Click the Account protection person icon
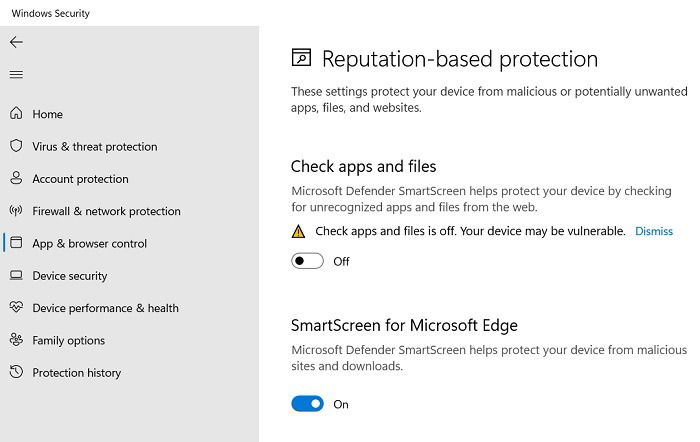 click(16, 178)
